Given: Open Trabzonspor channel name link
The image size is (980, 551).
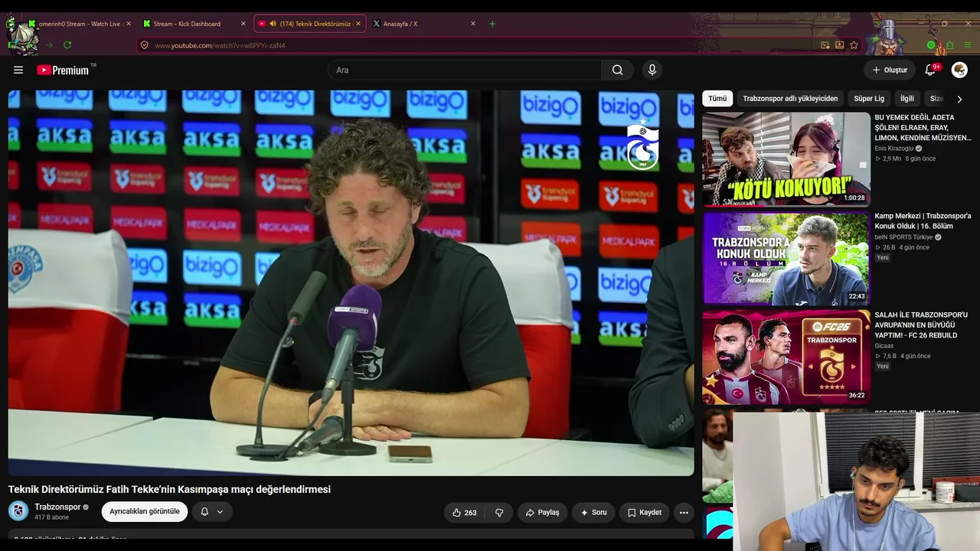Looking at the screenshot, I should coord(57,507).
